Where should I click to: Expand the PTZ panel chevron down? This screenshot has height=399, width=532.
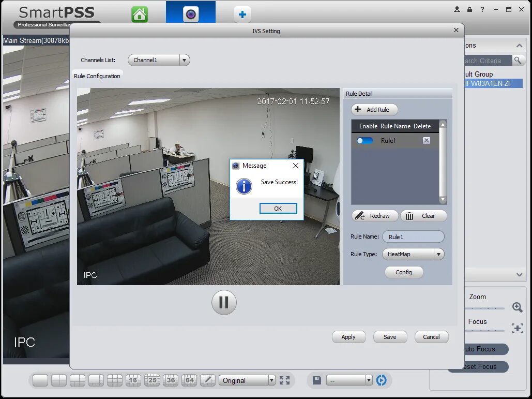point(519,274)
